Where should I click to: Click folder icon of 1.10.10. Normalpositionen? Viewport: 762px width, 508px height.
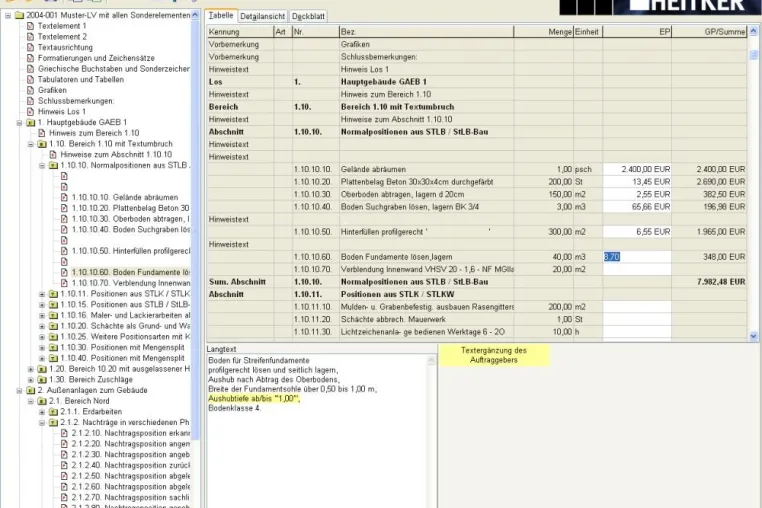[53, 165]
